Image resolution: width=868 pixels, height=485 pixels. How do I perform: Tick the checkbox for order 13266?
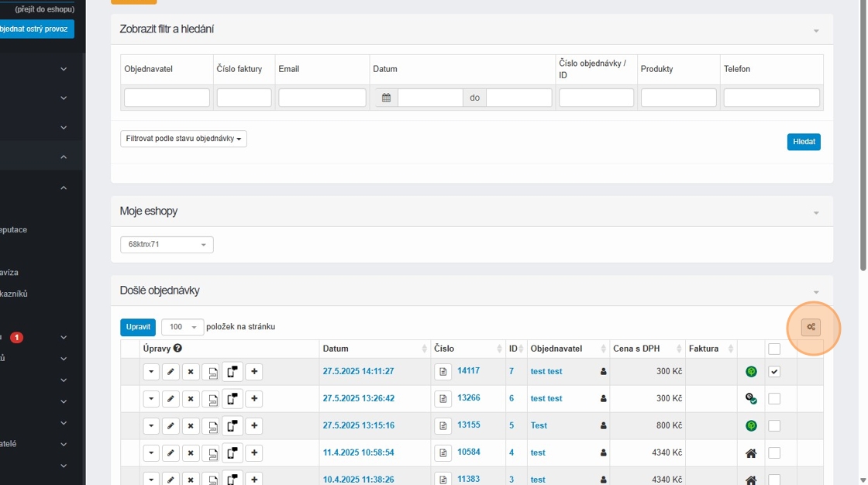click(774, 399)
